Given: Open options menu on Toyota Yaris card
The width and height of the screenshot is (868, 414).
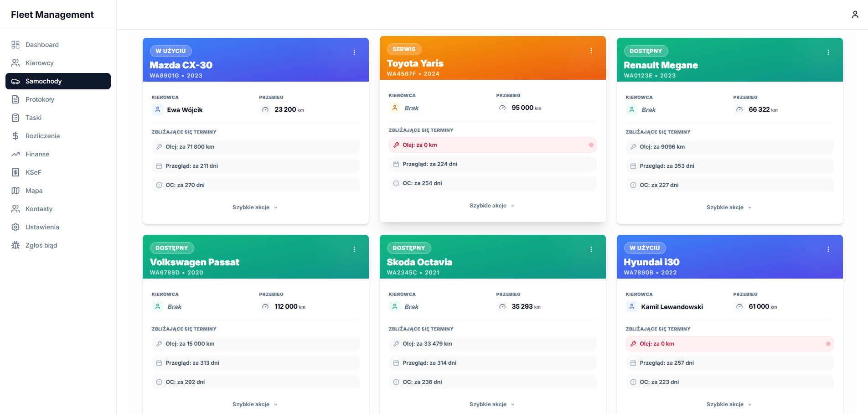Looking at the screenshot, I should (x=591, y=51).
